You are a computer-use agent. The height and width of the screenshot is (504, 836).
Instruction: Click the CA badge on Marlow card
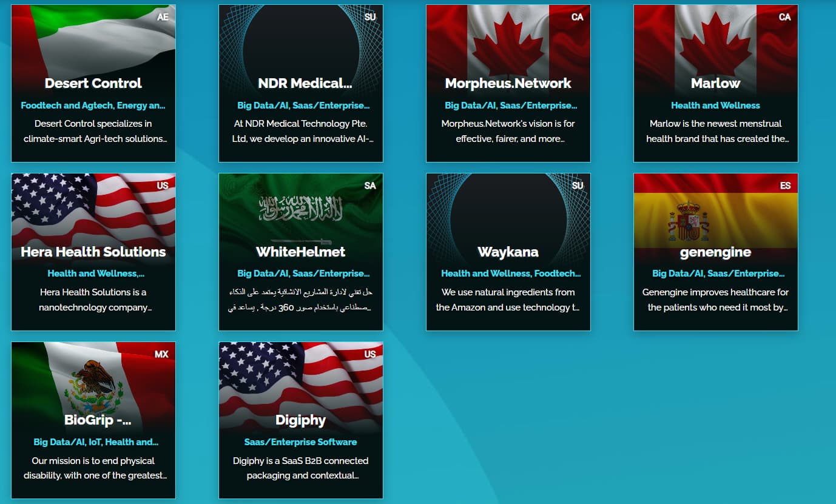[785, 17]
